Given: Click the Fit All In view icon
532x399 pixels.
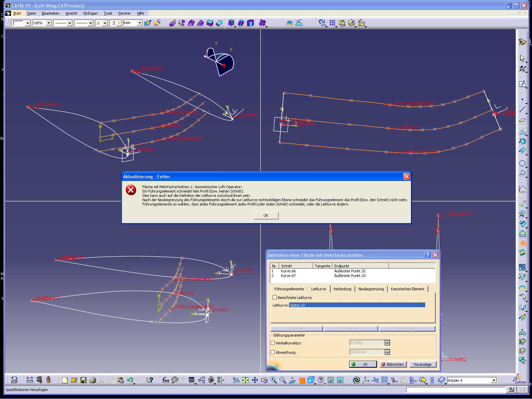Looking at the screenshot, I should (246, 380).
